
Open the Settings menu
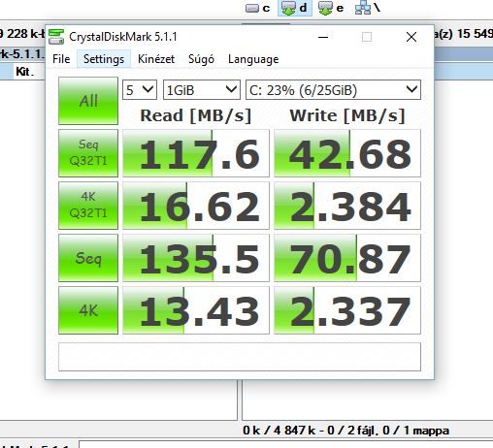click(x=104, y=59)
